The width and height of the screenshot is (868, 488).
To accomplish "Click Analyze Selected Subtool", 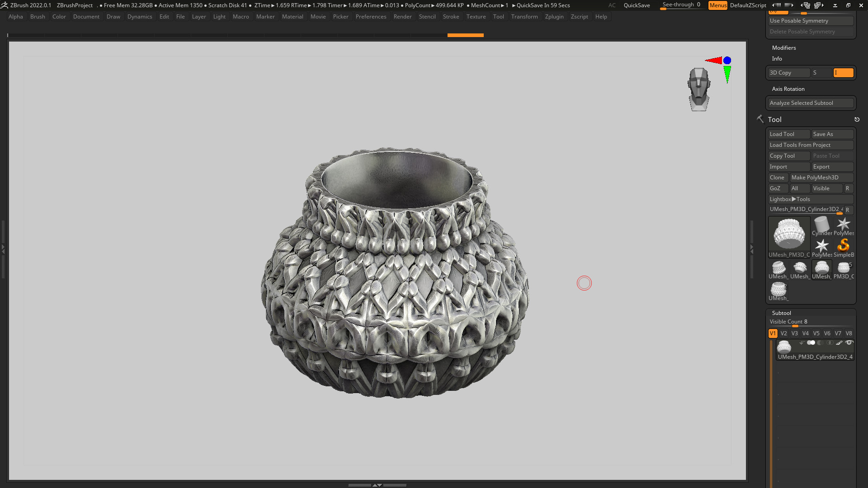I will pos(811,103).
